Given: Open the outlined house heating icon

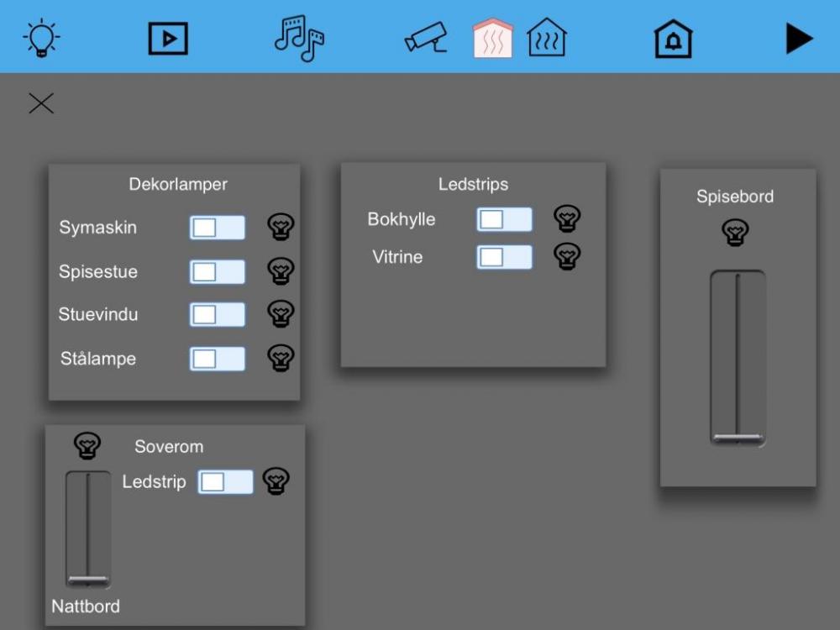Looking at the screenshot, I should [547, 38].
